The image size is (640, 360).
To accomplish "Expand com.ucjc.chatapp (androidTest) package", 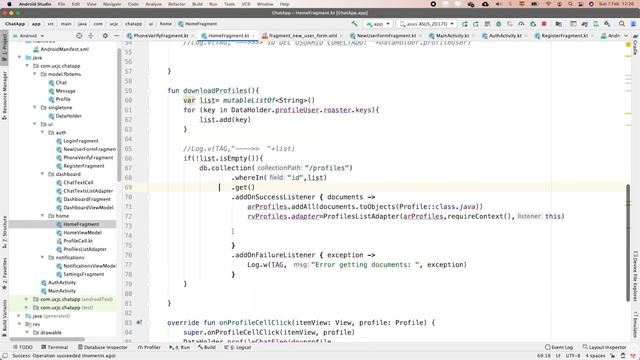I will pos(27,299).
